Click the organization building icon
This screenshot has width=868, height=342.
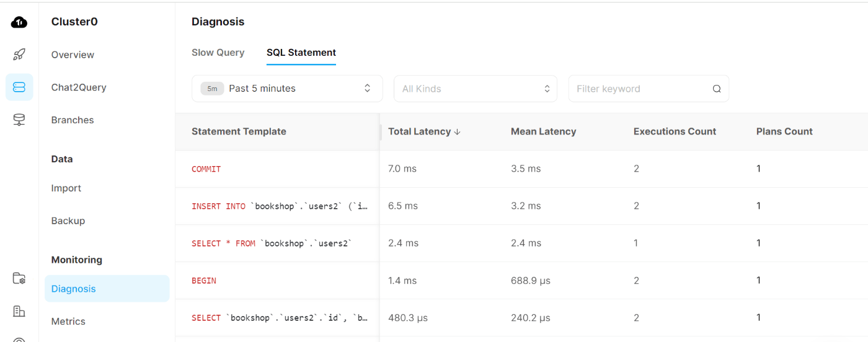19,311
